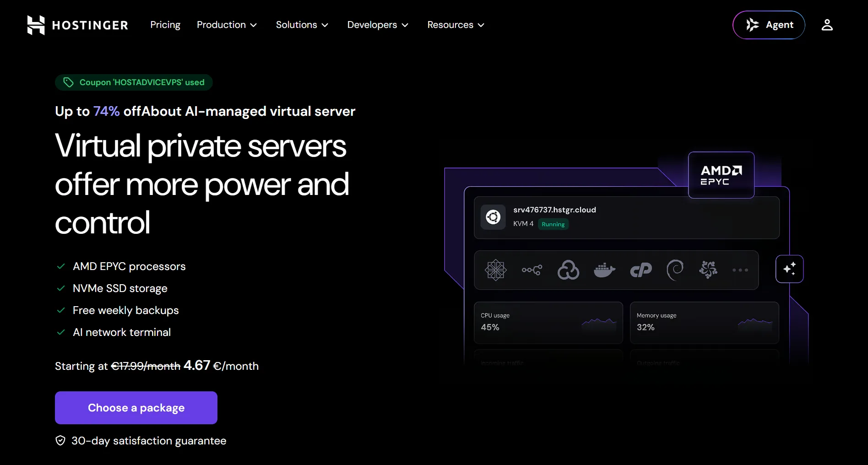
Task: Click the Virtual private servers headline
Action: [x=202, y=184]
